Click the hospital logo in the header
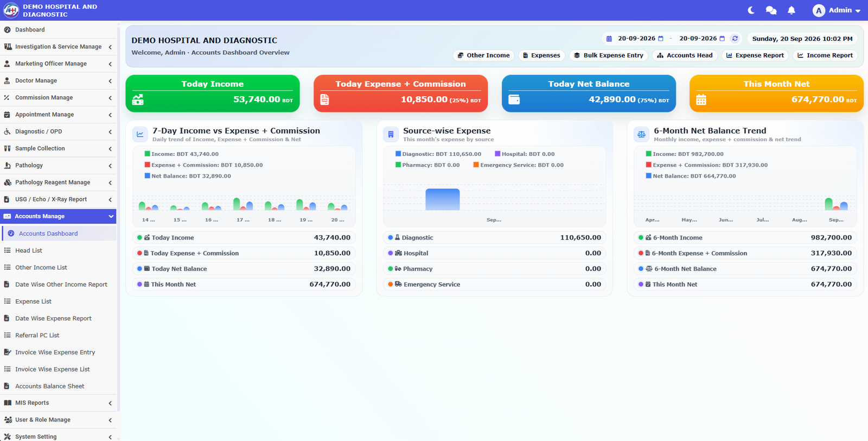The image size is (868, 441). tap(11, 10)
